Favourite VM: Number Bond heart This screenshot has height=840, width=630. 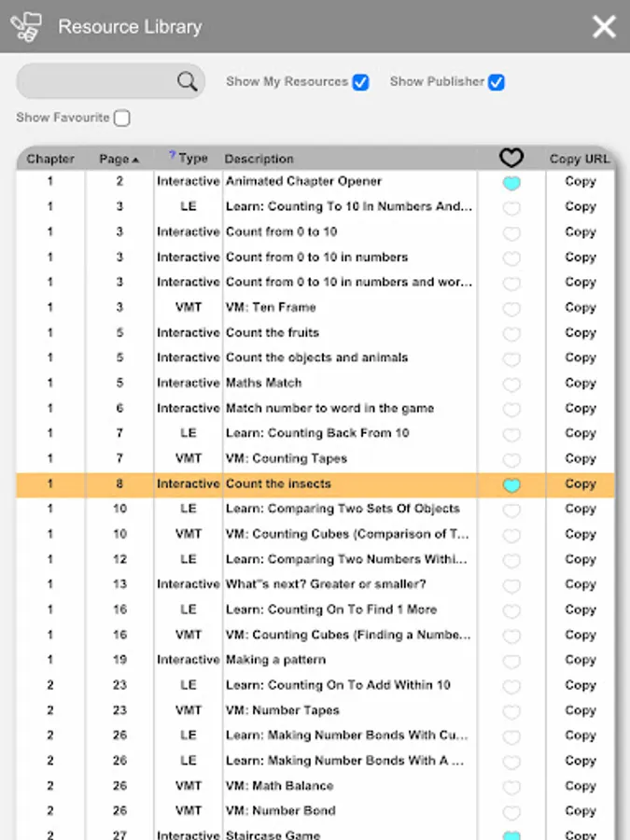click(511, 812)
